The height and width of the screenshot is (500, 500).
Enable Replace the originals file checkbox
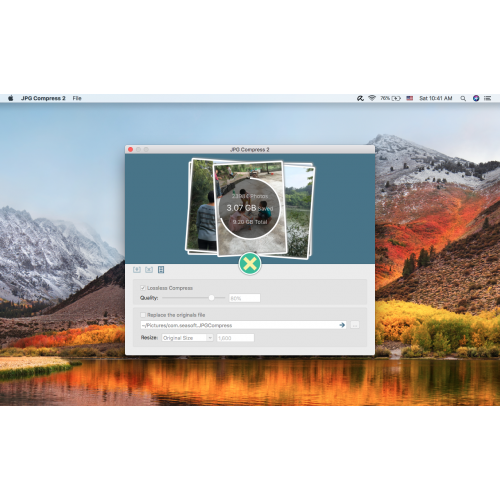143,315
